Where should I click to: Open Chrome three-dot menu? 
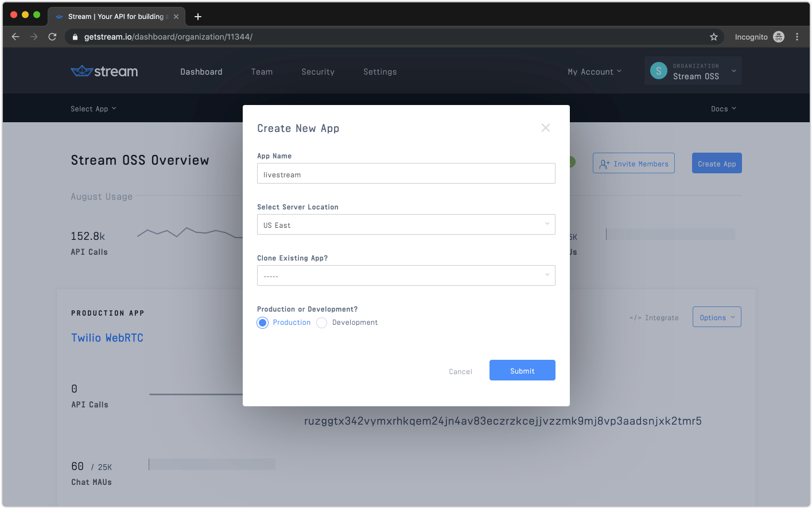(x=797, y=37)
